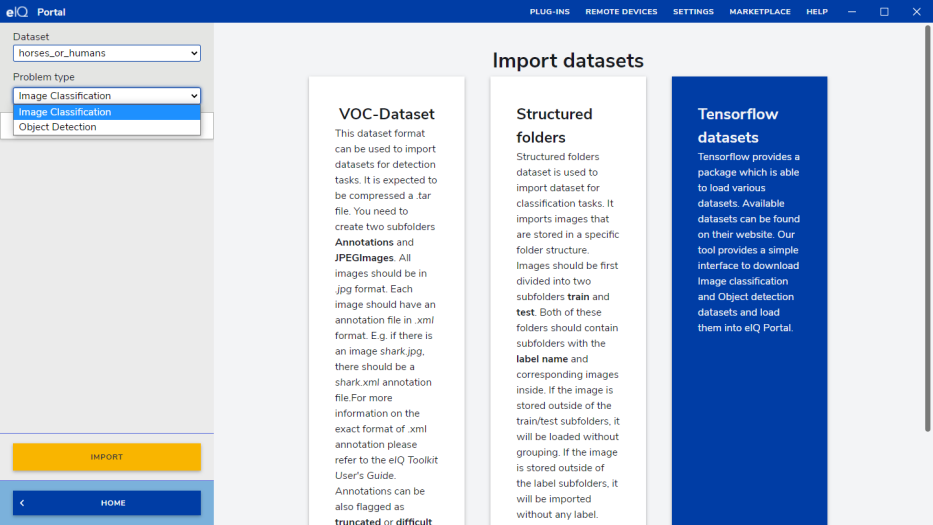Click the back chevron on HOME button

[22, 503]
